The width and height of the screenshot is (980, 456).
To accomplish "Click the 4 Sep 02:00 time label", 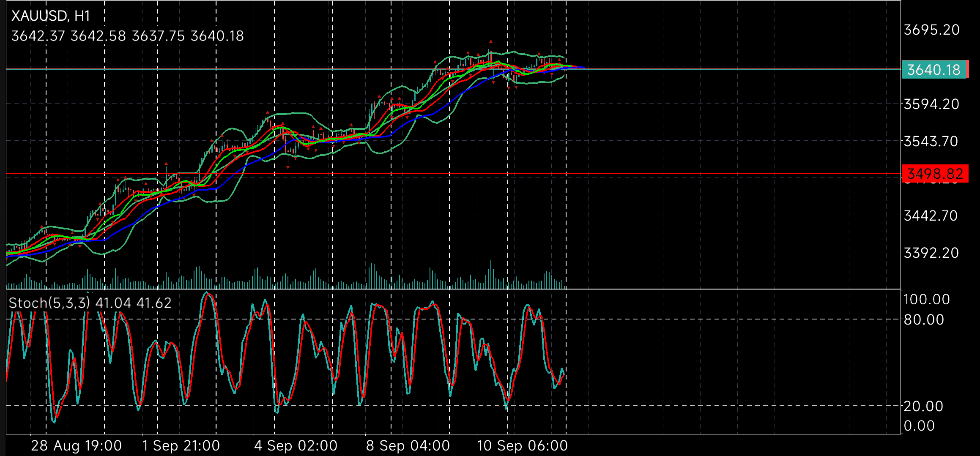I will (296, 446).
